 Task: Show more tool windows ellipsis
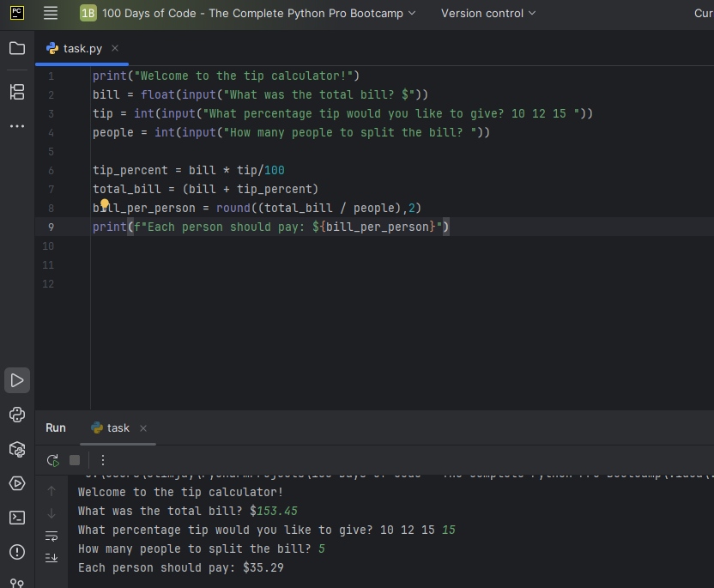pos(17,126)
